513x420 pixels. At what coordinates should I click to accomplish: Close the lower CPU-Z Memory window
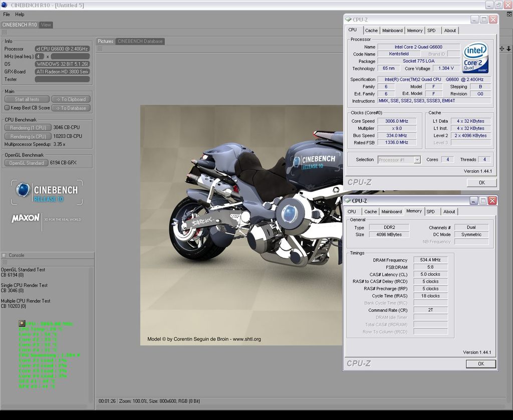point(492,200)
